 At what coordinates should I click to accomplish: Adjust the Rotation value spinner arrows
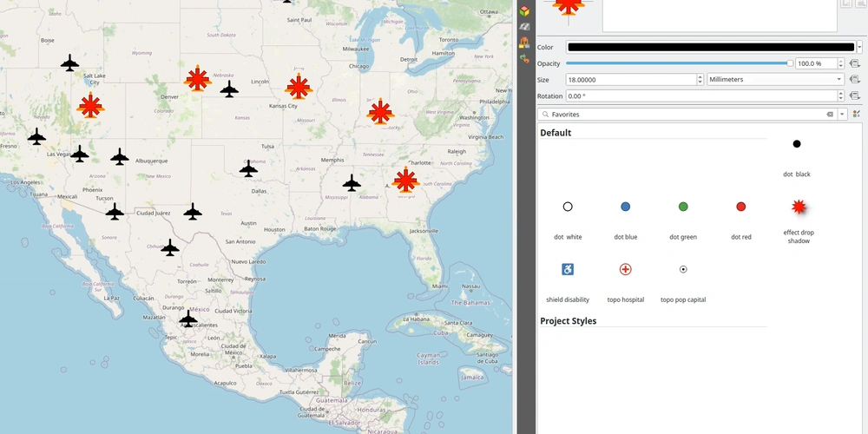point(841,96)
